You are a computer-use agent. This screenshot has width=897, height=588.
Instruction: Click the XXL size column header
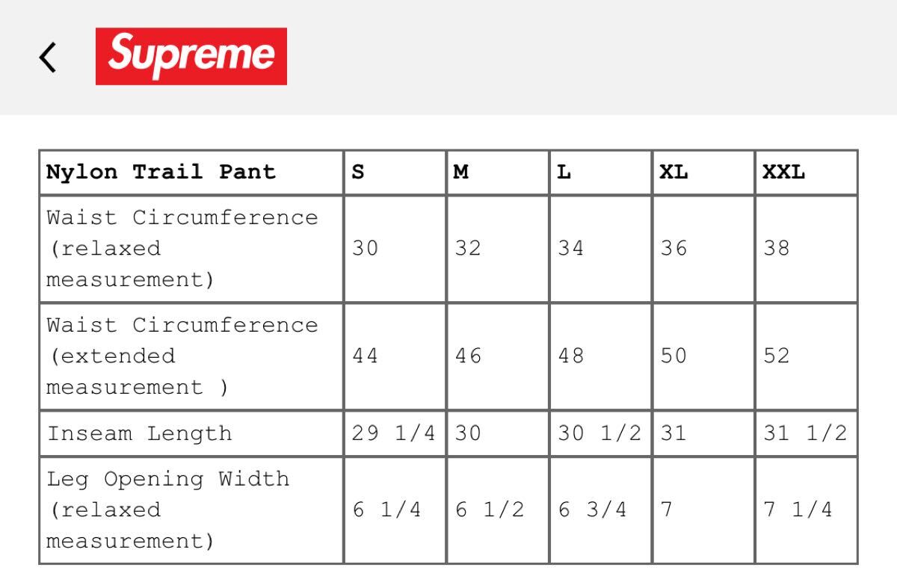point(806,173)
